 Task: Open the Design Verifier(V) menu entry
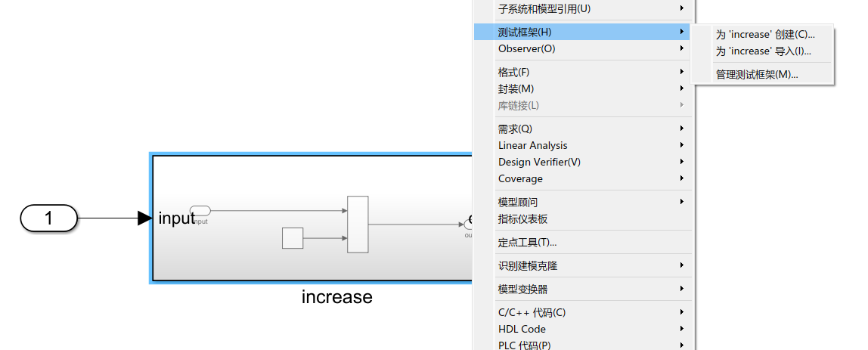pyautogui.click(x=539, y=163)
